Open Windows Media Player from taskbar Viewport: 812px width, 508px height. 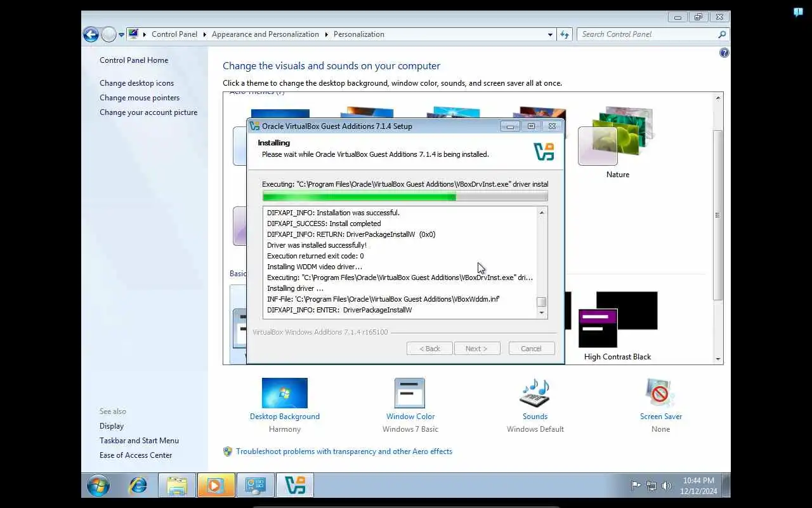click(216, 486)
